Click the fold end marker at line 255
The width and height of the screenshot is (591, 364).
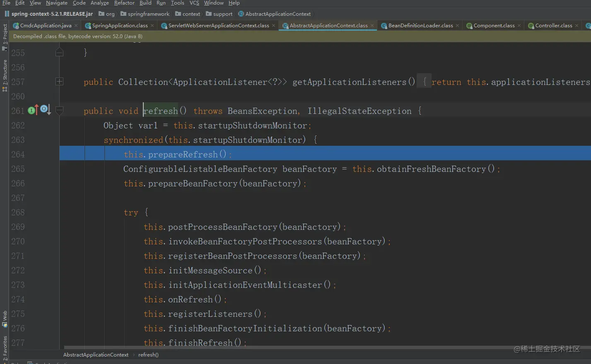pos(59,53)
